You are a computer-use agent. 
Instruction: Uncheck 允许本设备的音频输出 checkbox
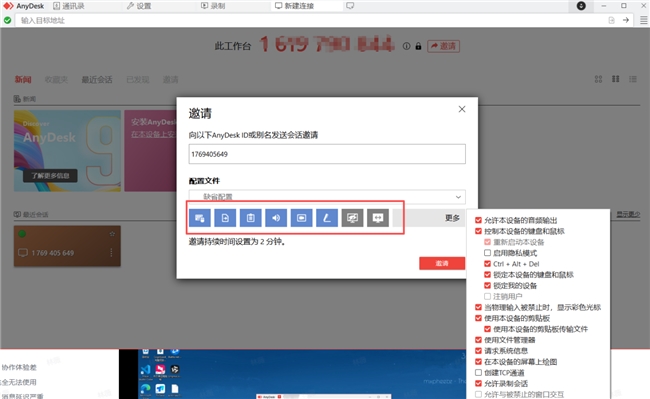478,220
